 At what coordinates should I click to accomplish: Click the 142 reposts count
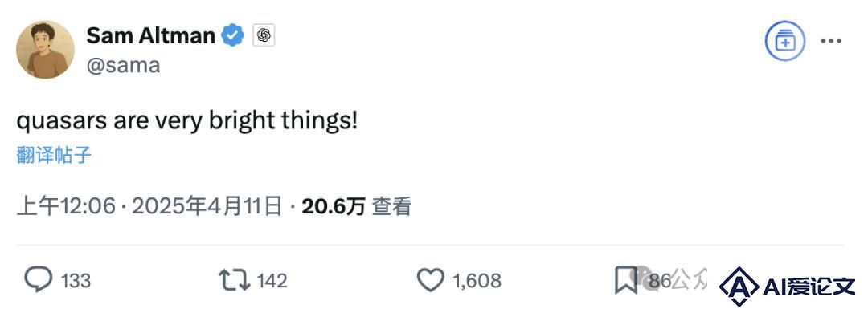(x=272, y=281)
